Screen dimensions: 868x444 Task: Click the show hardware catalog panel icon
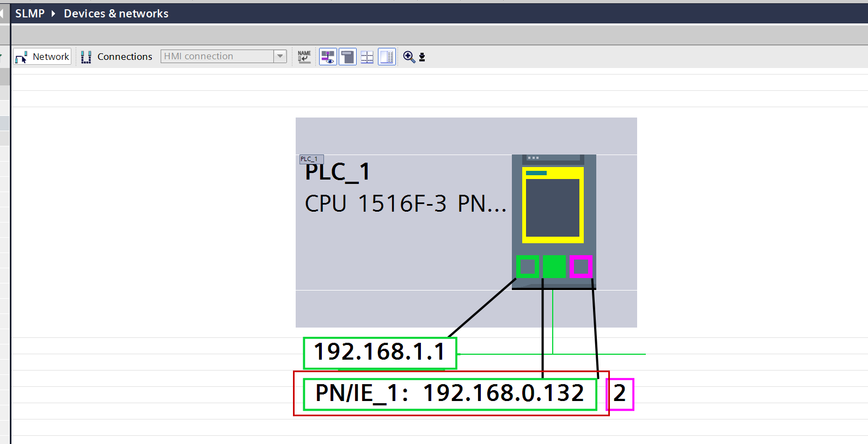pos(387,57)
